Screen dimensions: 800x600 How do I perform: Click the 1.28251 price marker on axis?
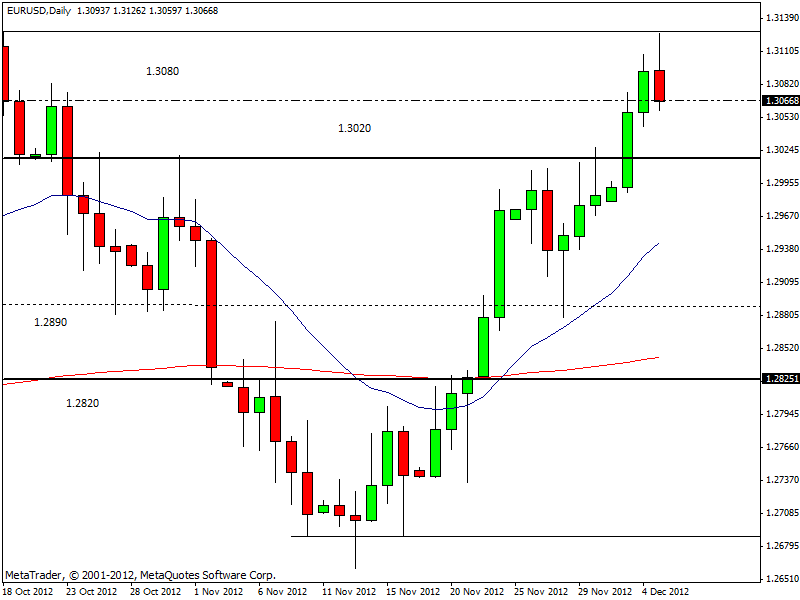(780, 379)
